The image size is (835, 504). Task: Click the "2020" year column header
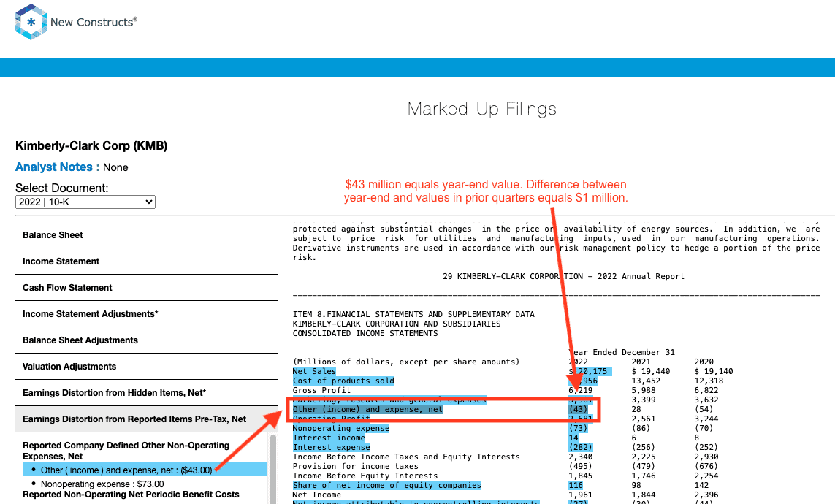point(704,362)
